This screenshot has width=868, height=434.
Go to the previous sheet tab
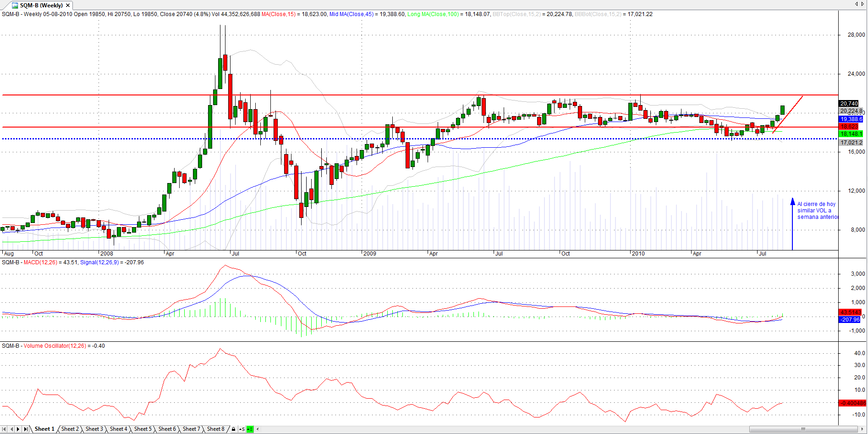[11, 429]
